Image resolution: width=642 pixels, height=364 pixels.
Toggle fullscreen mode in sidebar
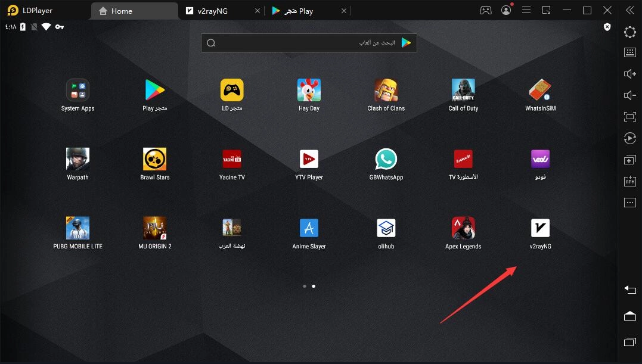(629, 117)
